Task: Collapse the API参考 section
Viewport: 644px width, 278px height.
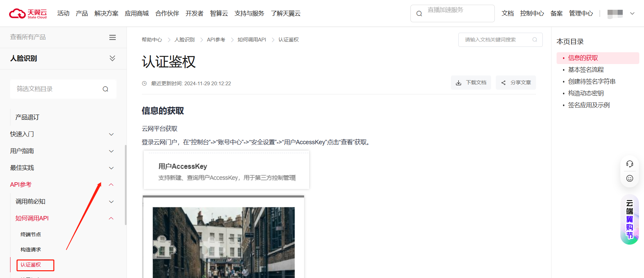Action: pos(111,185)
